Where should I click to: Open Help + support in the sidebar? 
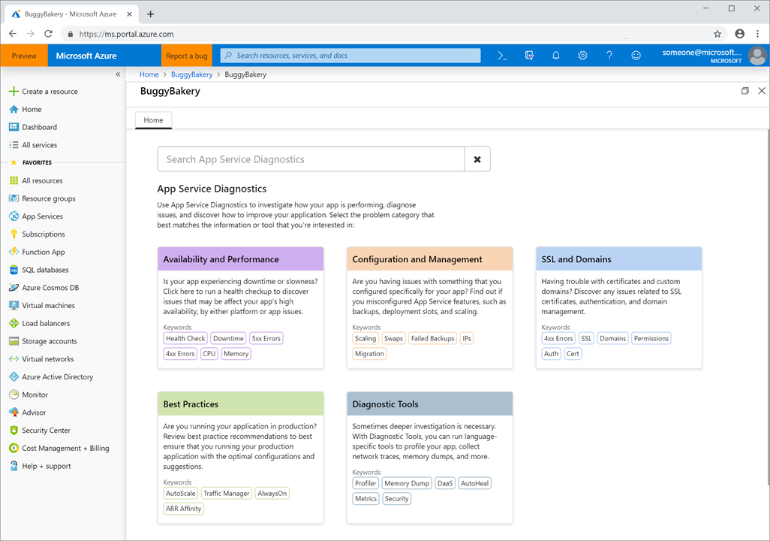click(x=46, y=466)
